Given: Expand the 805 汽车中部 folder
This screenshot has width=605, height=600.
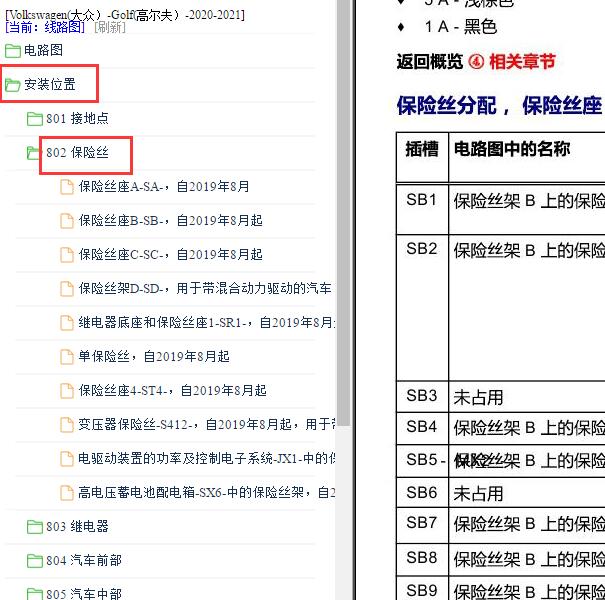Looking at the screenshot, I should (x=35, y=593).
